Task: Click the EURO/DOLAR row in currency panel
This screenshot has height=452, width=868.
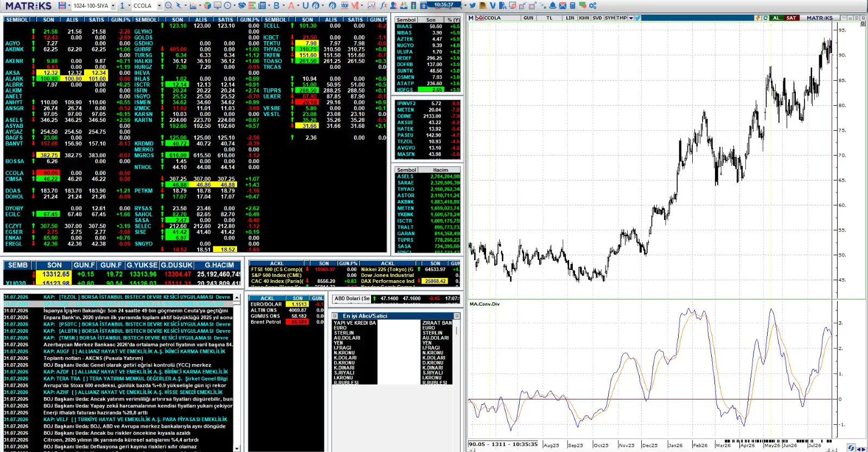Action: pyautogui.click(x=286, y=305)
